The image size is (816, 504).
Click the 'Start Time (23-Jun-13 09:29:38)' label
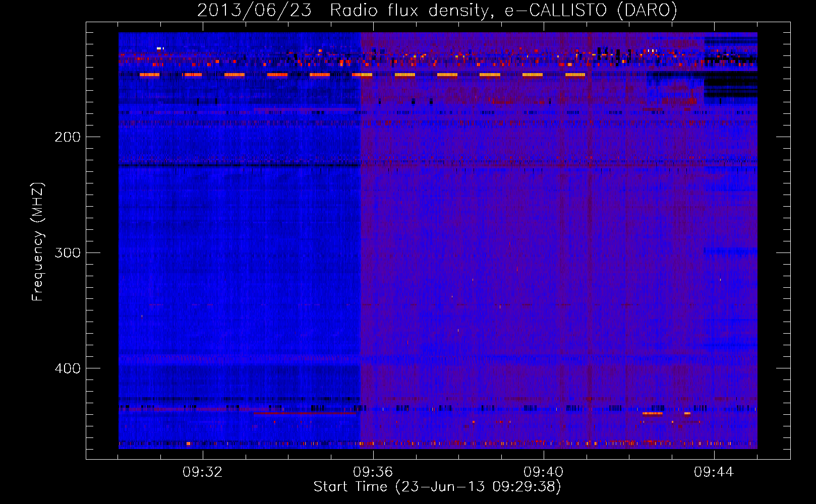[x=437, y=487]
